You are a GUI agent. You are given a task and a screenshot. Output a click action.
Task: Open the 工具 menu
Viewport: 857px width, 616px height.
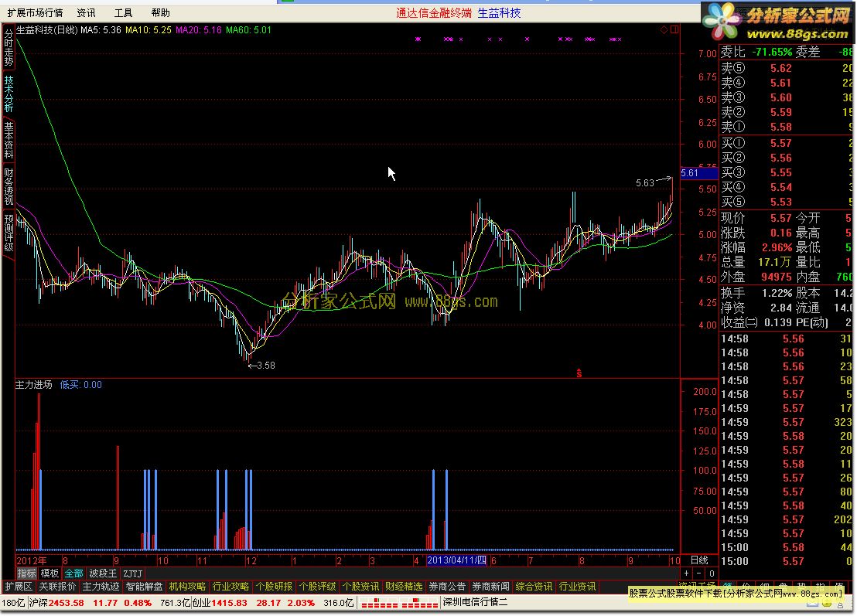tap(123, 12)
